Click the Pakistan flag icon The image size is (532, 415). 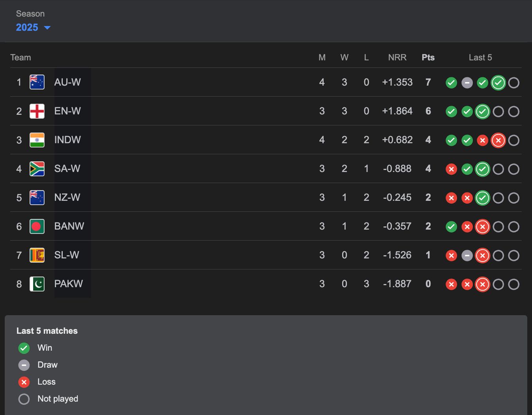[x=37, y=284]
